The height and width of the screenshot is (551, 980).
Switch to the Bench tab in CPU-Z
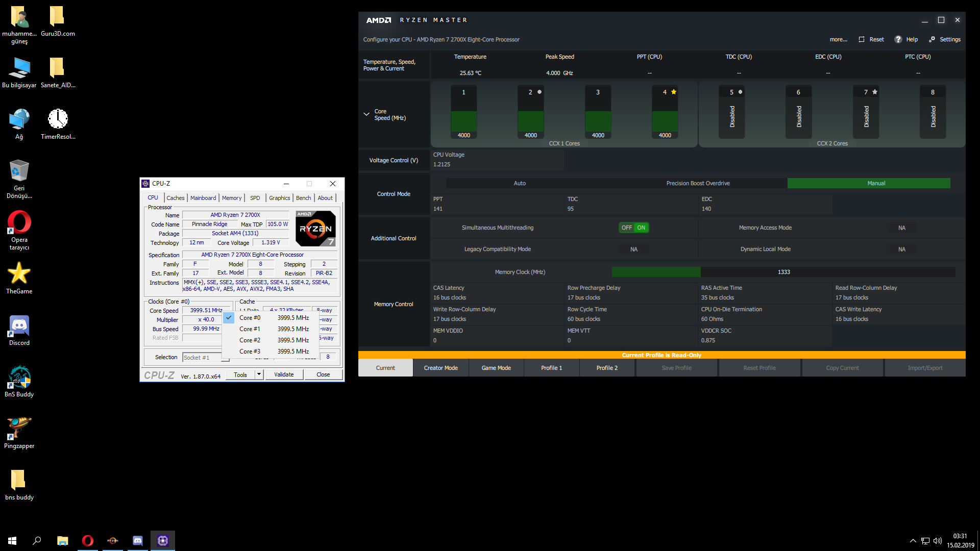(304, 198)
